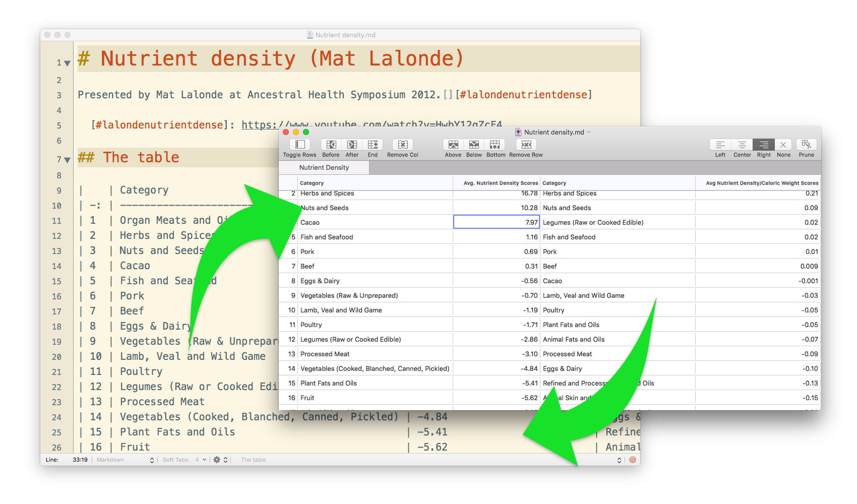
Task: Click the heading text on editor line 1
Action: pyautogui.click(x=271, y=58)
